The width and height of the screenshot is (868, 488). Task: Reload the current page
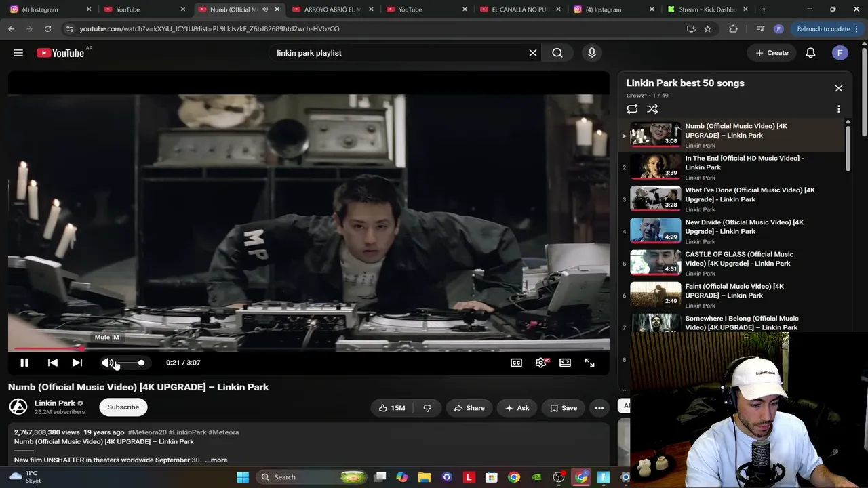pos(47,28)
